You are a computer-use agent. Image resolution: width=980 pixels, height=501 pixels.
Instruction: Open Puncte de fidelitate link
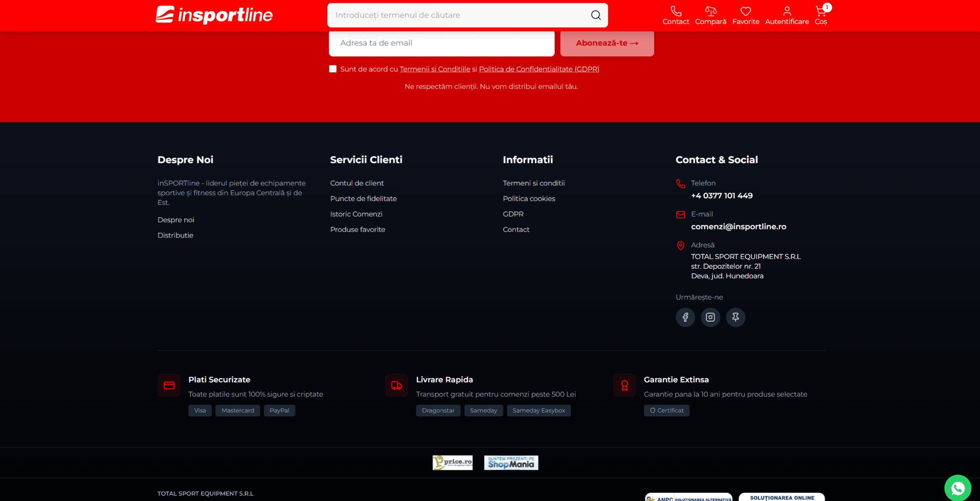coord(363,198)
